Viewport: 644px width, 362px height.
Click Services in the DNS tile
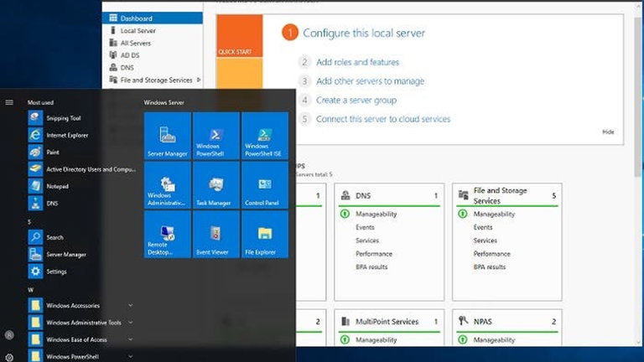367,240
